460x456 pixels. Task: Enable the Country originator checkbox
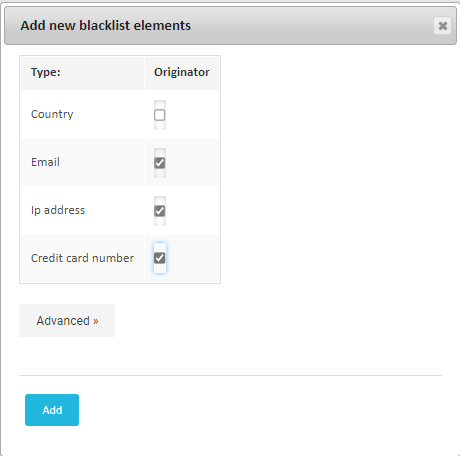tap(160, 115)
